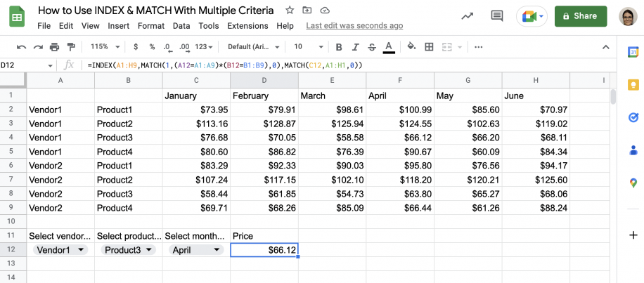Open the Extensions menu
This screenshot has width=644, height=283.
pyautogui.click(x=247, y=26)
